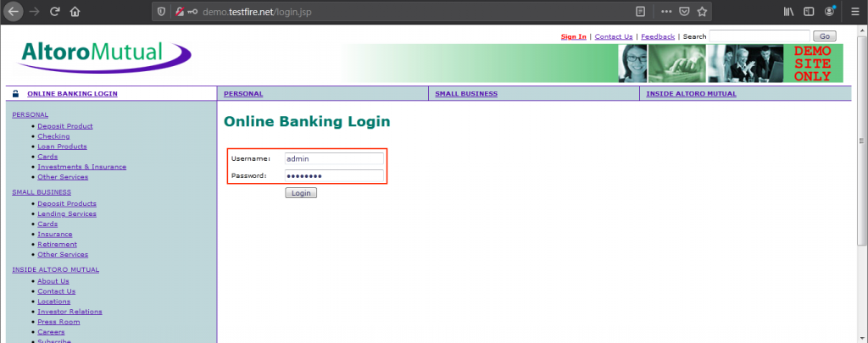Open SMALL BUSINESS heading in sidebar
Viewport: 868px width, 343px height.
coord(42,192)
